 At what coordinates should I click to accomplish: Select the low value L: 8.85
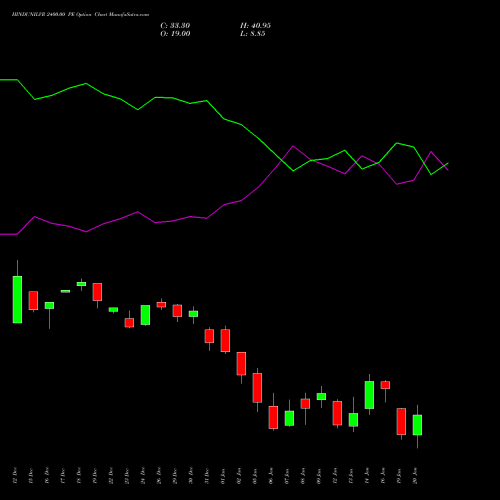point(253,34)
